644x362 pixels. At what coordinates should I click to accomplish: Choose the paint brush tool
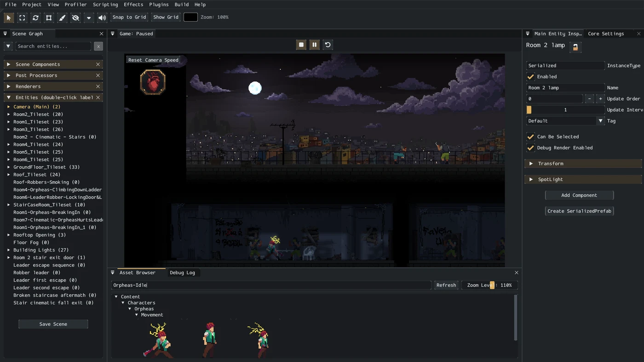pyautogui.click(x=62, y=18)
